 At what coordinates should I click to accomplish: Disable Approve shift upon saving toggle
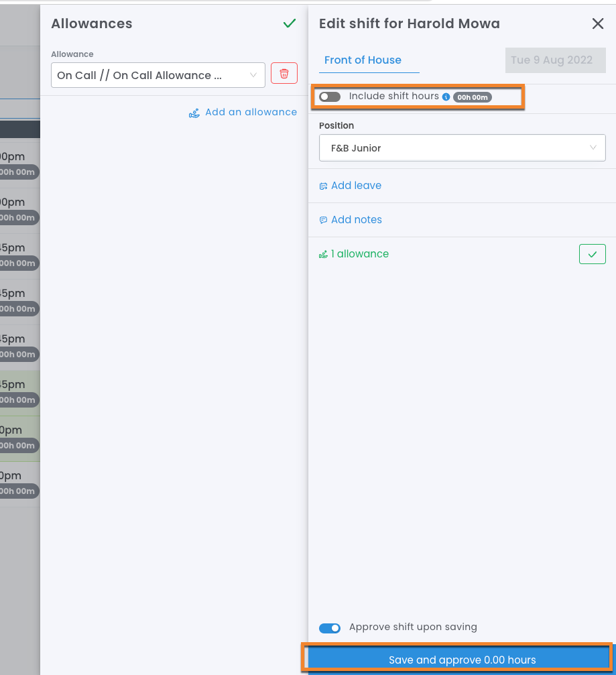click(330, 627)
